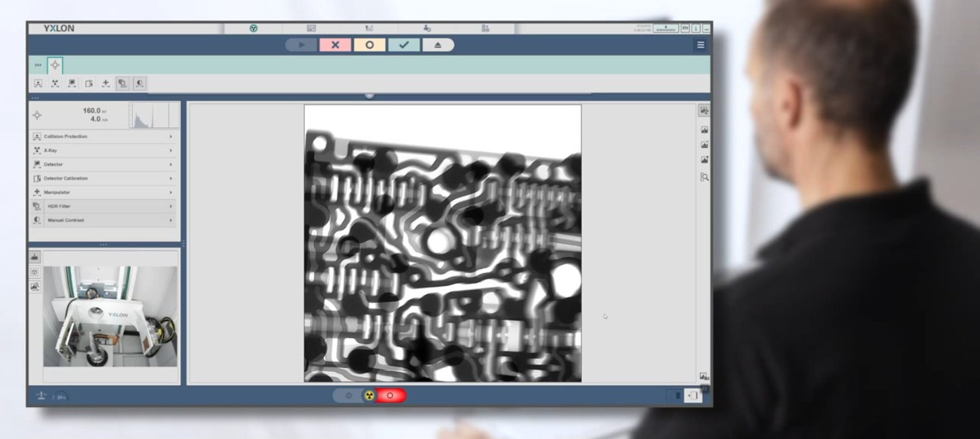Click the cabinet camera live view
This screenshot has width=980, height=439.
click(110, 316)
